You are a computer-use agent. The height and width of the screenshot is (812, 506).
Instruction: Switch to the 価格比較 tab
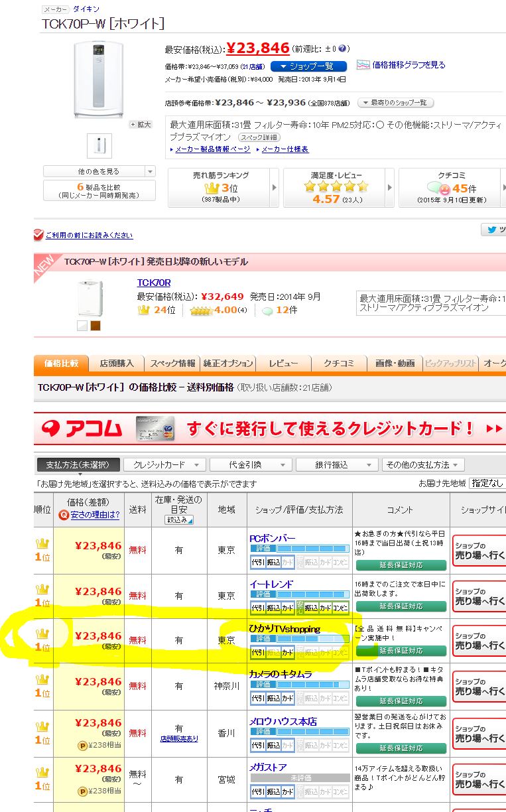click(60, 364)
